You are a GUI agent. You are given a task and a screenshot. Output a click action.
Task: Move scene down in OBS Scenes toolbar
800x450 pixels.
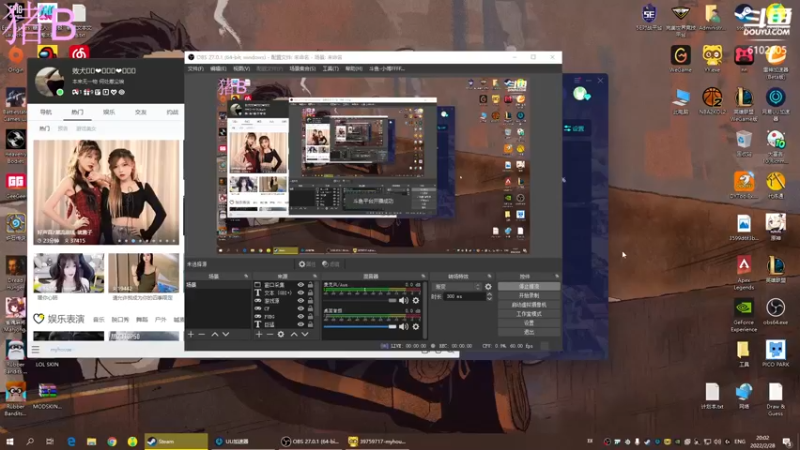[226, 334]
